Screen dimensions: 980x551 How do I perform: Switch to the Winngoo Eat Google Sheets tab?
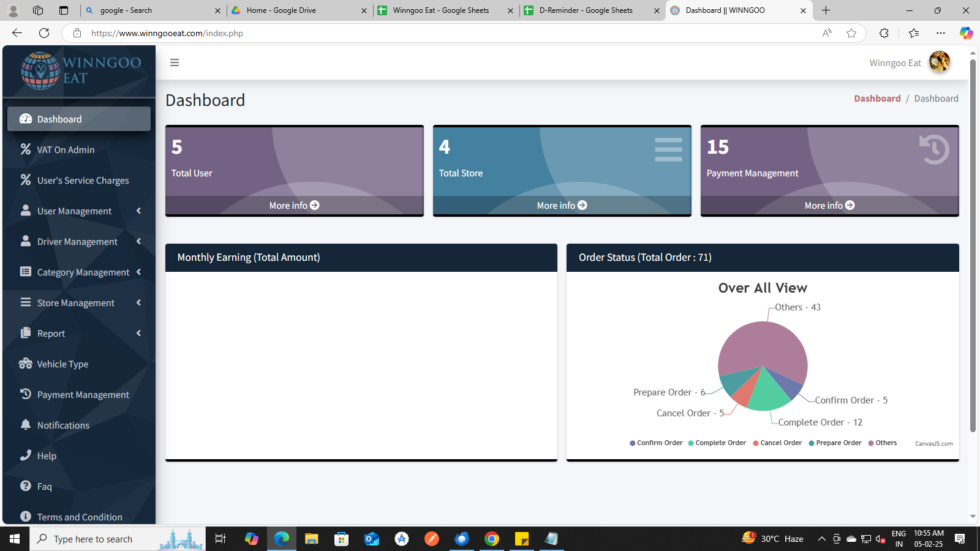coord(440,10)
